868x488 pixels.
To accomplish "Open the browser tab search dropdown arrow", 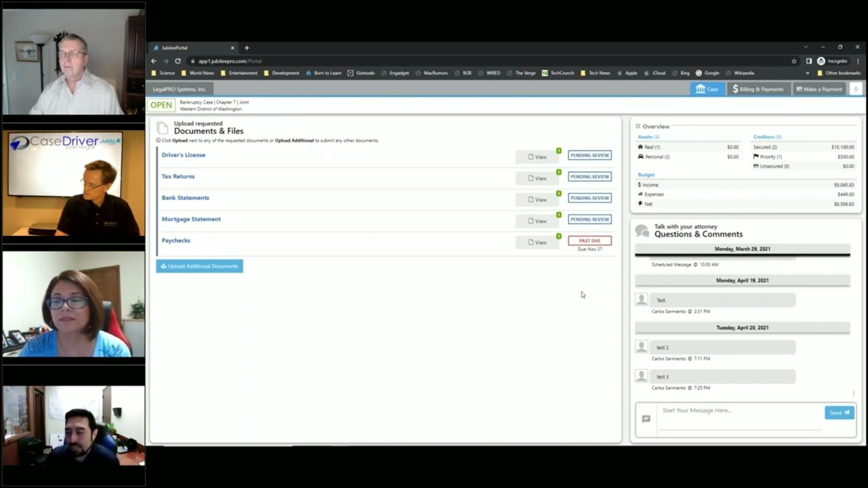I will tap(806, 47).
